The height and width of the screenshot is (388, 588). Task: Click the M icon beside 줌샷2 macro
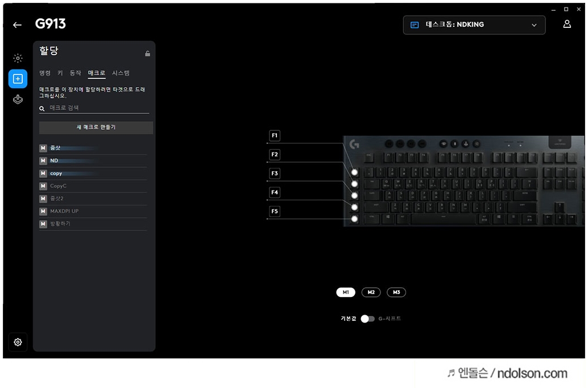43,199
